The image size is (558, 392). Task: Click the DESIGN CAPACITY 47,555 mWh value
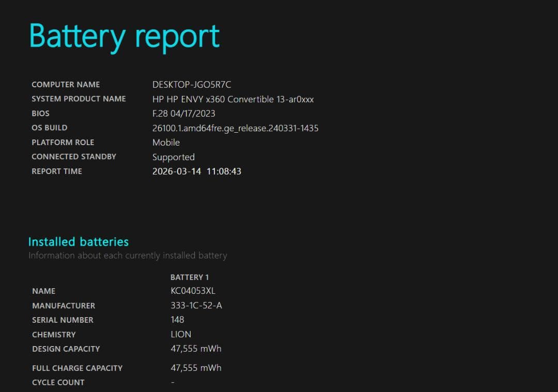click(x=197, y=349)
